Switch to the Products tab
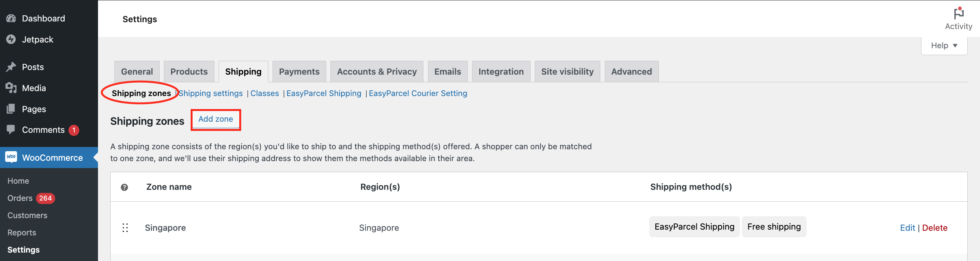Screen dimensions: 980x261 [x=189, y=72]
